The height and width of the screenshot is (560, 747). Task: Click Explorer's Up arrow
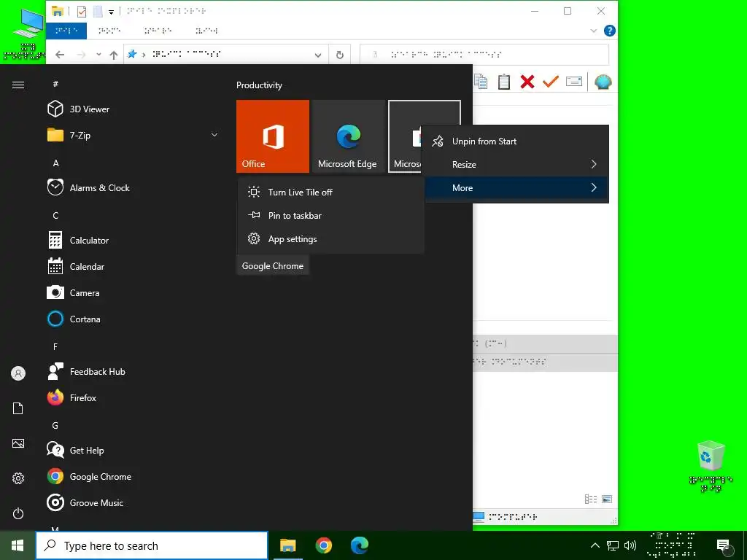[113, 55]
